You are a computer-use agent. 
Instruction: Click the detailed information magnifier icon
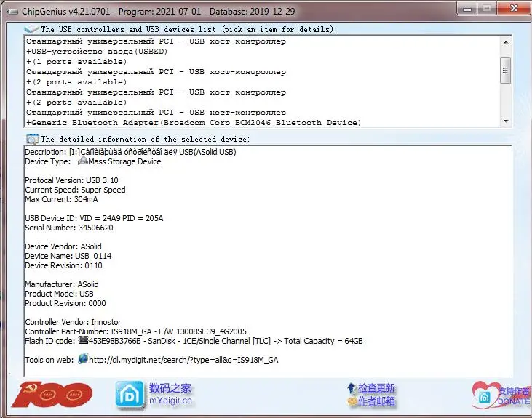[32, 139]
